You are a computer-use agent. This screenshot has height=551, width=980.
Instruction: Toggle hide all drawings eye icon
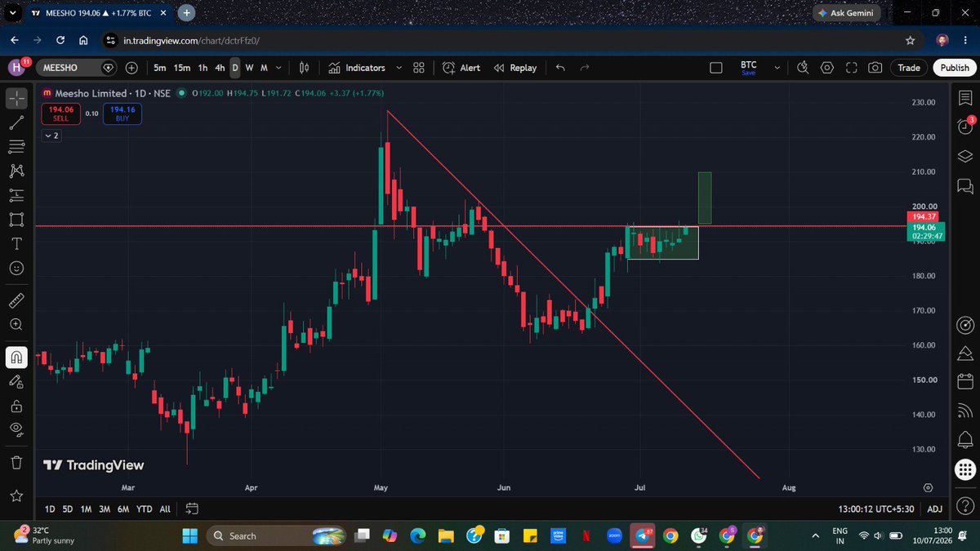tap(16, 429)
